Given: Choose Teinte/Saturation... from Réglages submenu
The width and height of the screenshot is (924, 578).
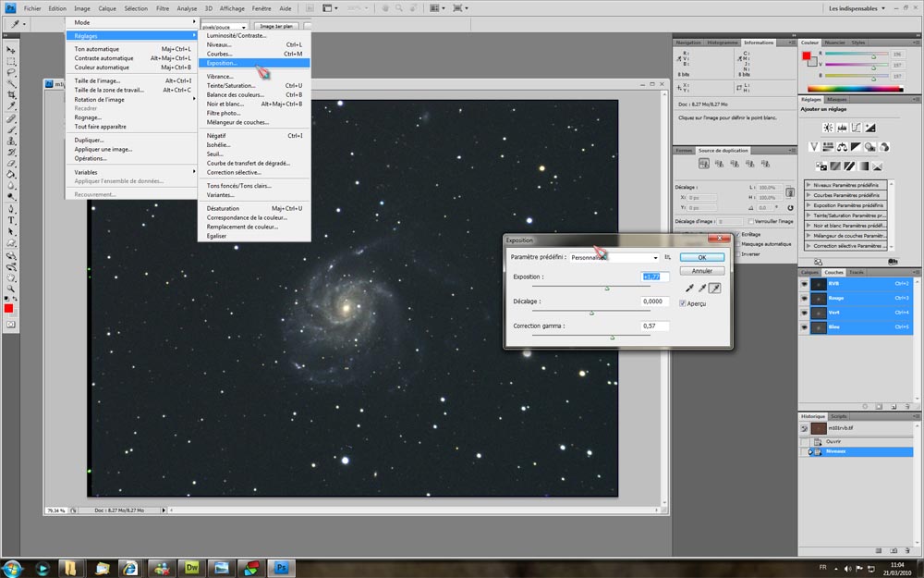Looking at the screenshot, I should click(232, 85).
